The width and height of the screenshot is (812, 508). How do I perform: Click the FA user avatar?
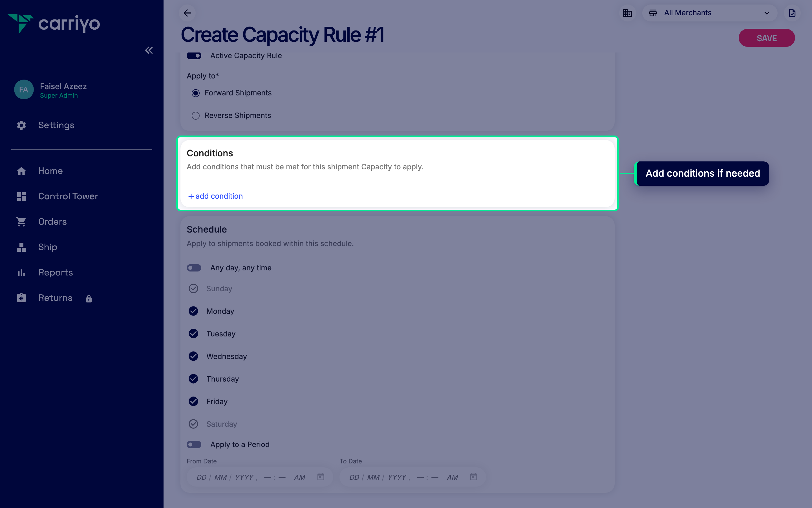[x=23, y=89]
